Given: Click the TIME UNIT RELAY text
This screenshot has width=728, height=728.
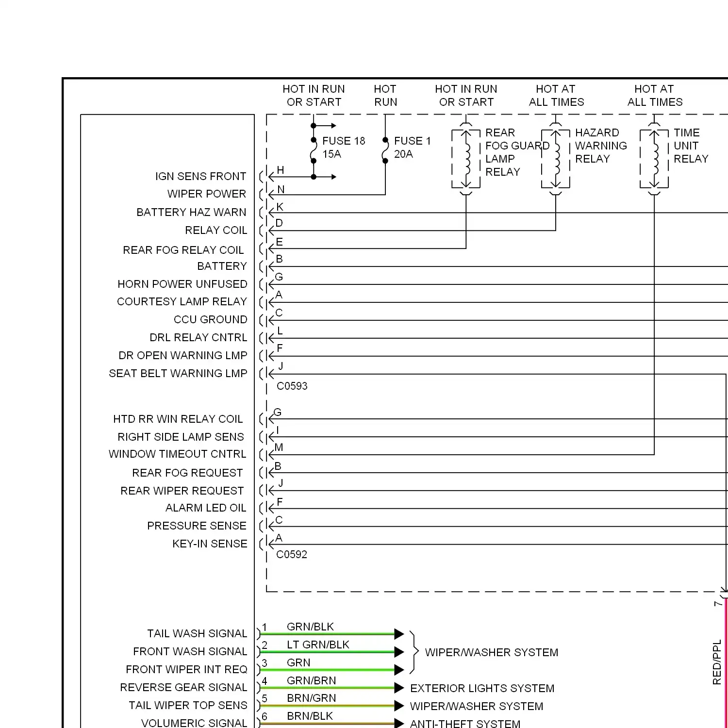Looking at the screenshot, I should click(x=691, y=146).
